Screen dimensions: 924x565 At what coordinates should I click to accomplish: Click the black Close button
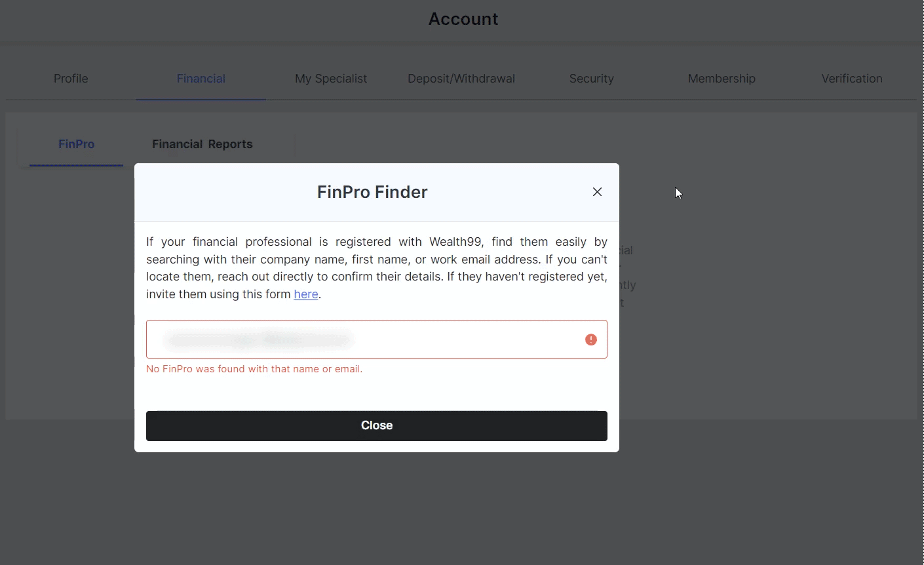(x=377, y=426)
